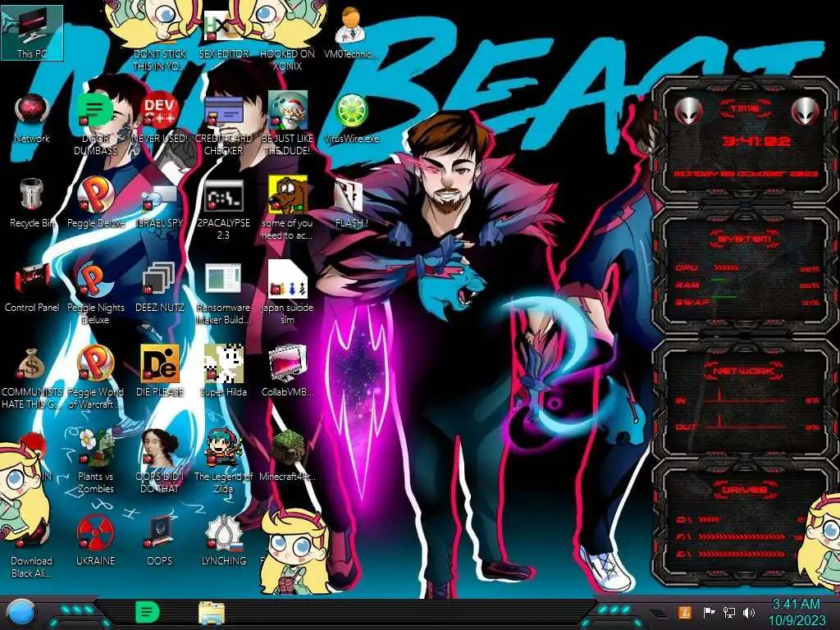Screen dimensions: 840x630
Task: Open the UKRAINE radiation icon
Action: pos(95,541)
